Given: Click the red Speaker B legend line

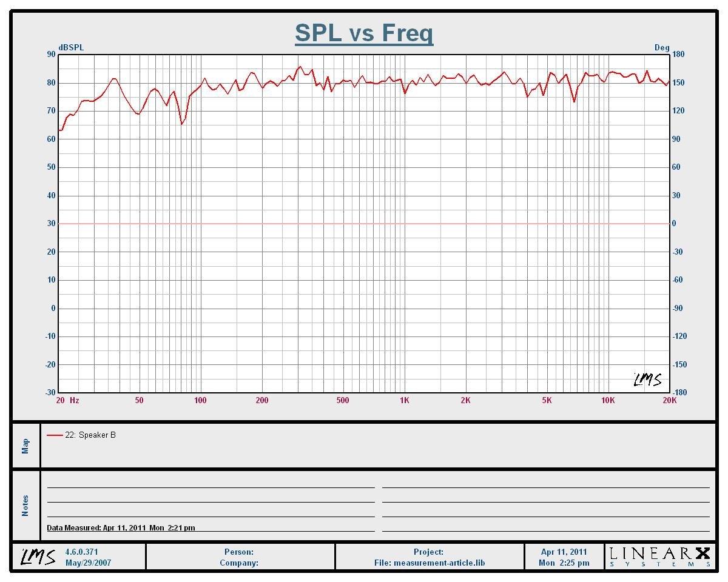Looking at the screenshot, I should [x=55, y=435].
